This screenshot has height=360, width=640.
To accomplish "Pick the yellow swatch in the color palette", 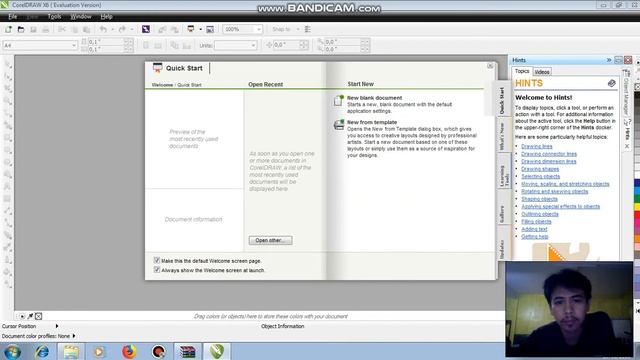I will (637, 207).
